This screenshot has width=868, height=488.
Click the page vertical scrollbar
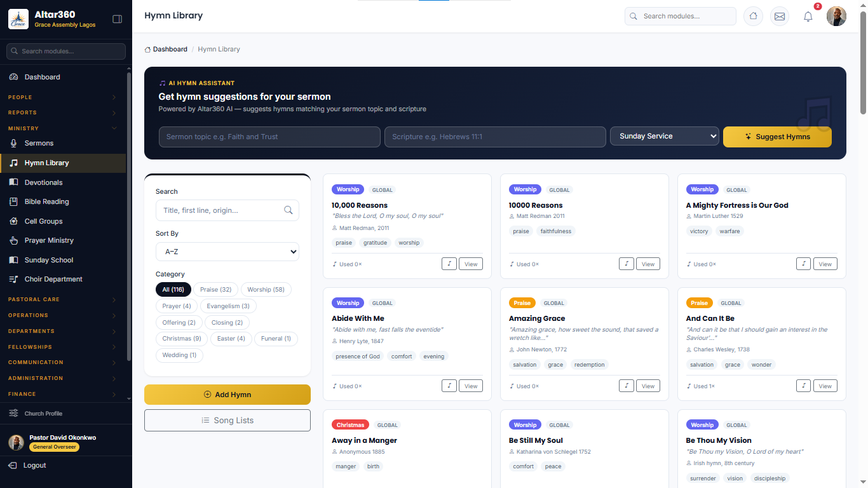point(863,64)
